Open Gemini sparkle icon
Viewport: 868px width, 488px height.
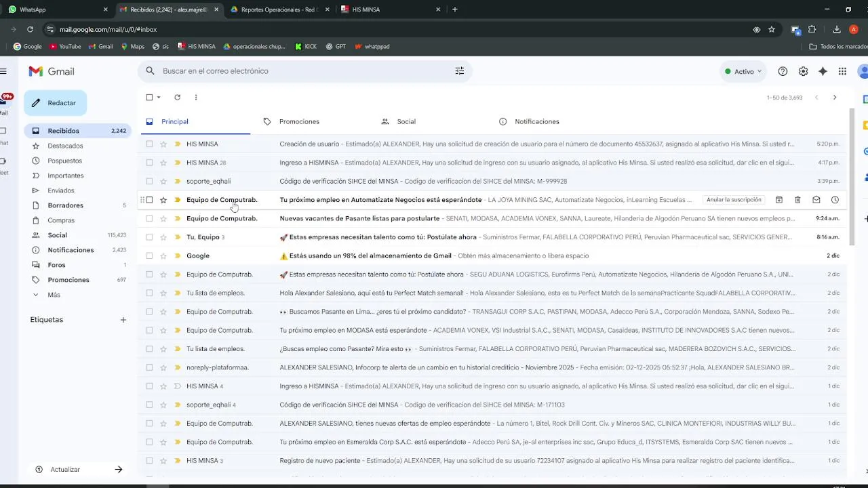pyautogui.click(x=823, y=71)
